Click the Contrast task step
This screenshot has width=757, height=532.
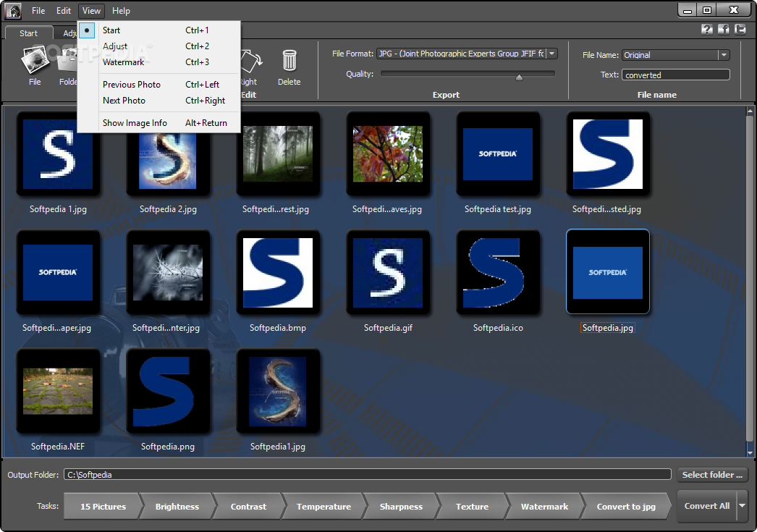click(249, 507)
